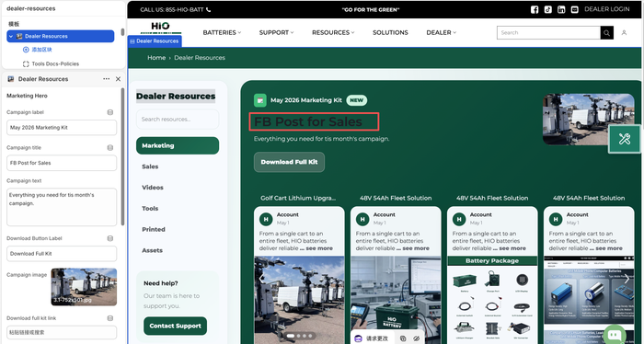Click previous arrow on the first post carousel
644x344 pixels.
pyautogui.click(x=261, y=279)
